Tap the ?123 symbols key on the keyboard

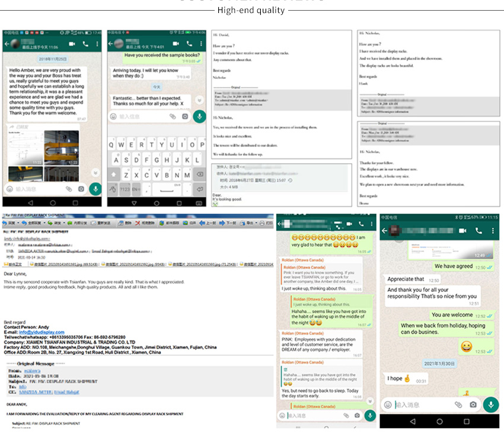click(x=125, y=189)
